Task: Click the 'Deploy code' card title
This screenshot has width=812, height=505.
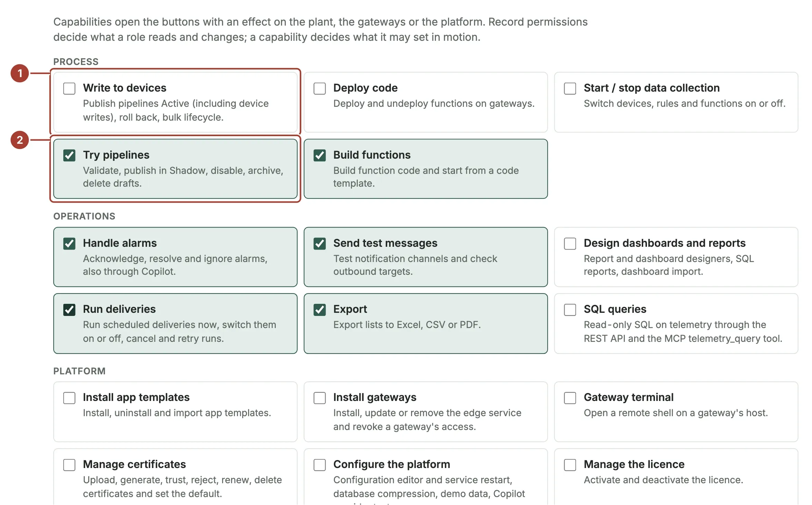Action: (x=365, y=88)
